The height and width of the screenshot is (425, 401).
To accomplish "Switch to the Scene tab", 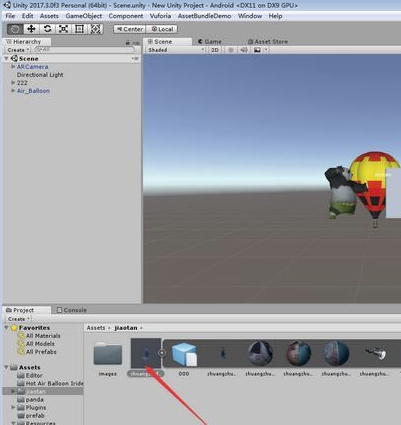I will [167, 42].
